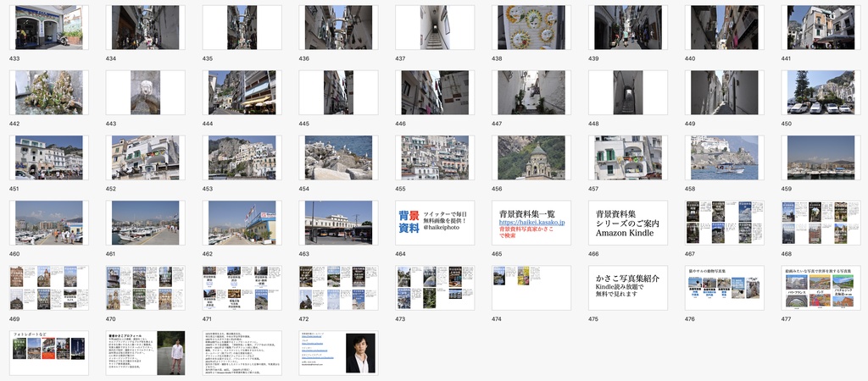Select slide 454 rocks with seagulls
Viewport: 868px width, 381px height.
(x=338, y=157)
